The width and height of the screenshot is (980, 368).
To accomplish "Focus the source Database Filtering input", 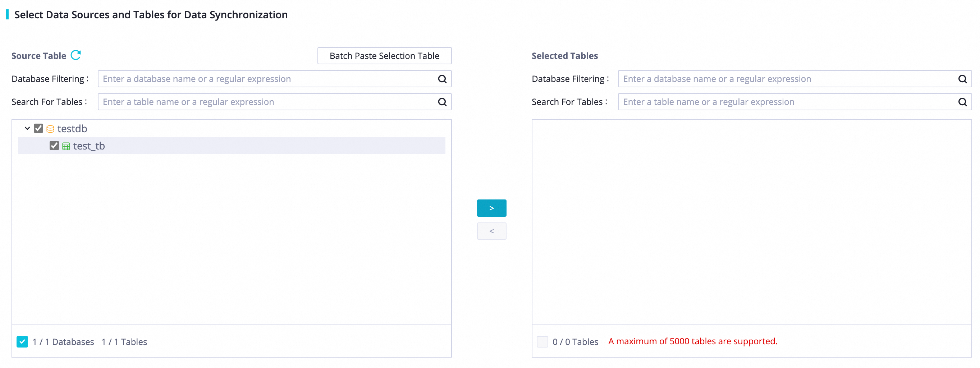I will 266,79.
